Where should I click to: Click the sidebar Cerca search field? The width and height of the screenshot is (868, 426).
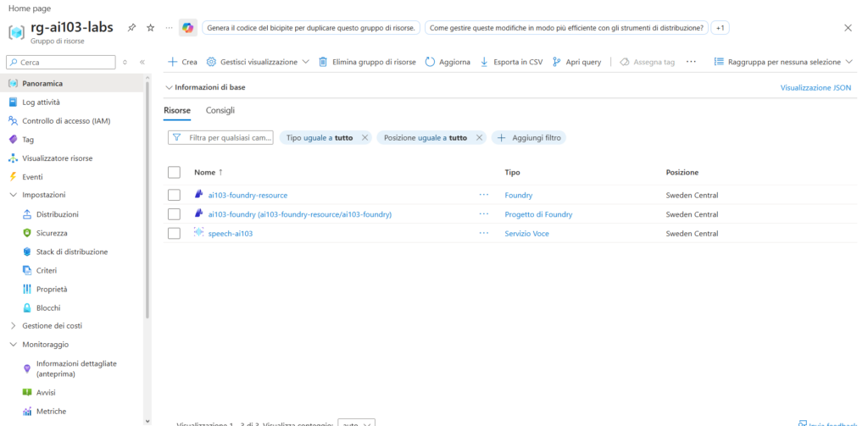(61, 62)
